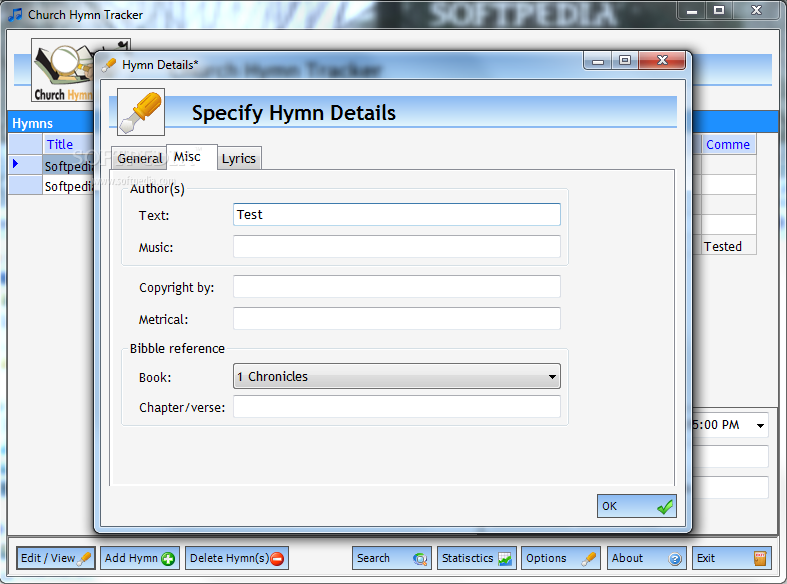Click the About button
The width and height of the screenshot is (787, 584).
[646, 558]
